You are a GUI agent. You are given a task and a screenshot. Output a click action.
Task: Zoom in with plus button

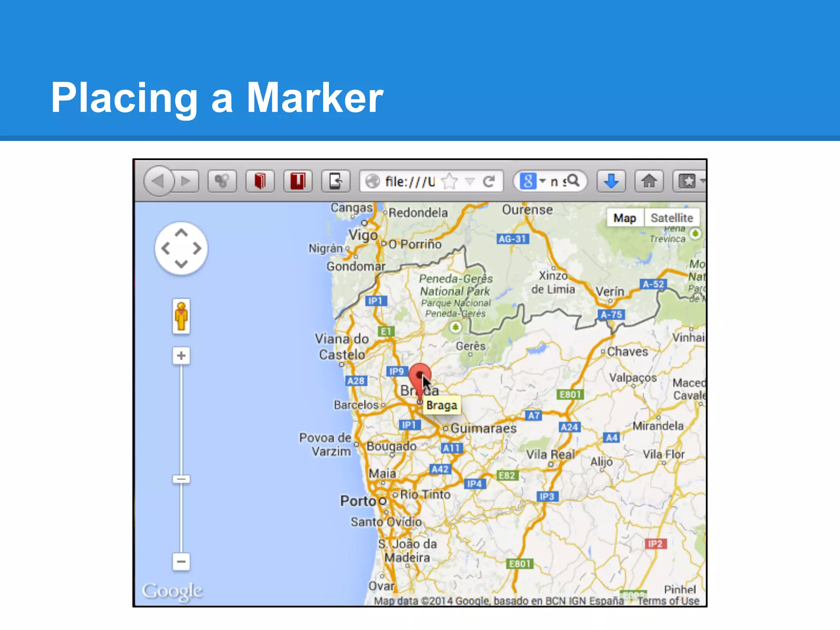point(181,356)
